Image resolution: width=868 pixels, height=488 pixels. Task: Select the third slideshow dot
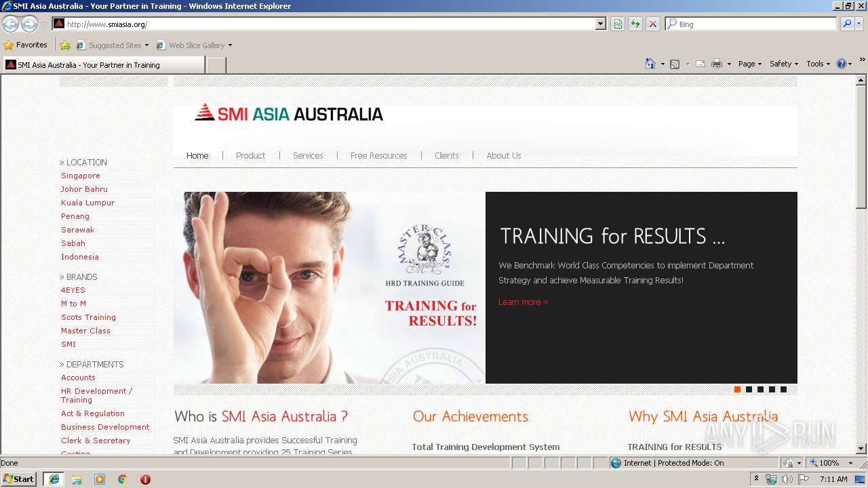(760, 389)
